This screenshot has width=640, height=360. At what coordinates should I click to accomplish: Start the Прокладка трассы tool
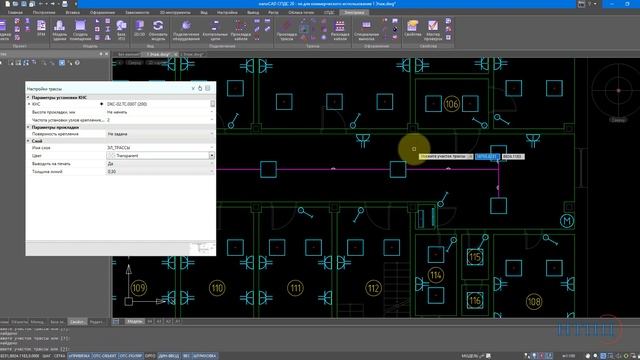tap(287, 29)
